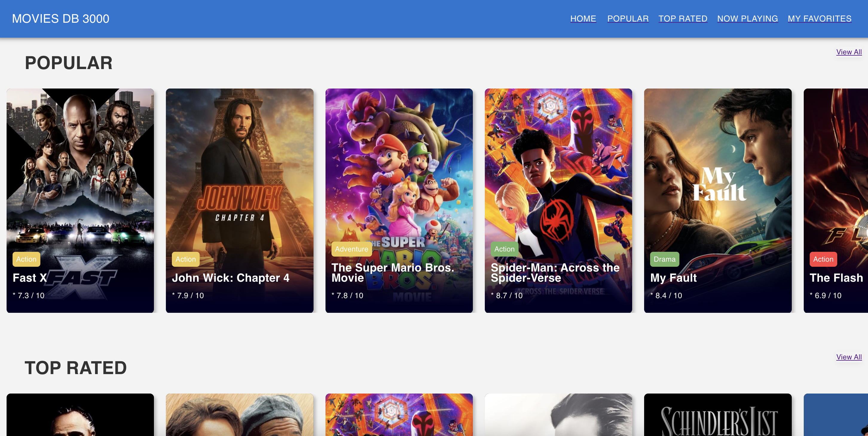Viewport: 868px width, 436px height.
Task: Open Top Rated card with man in cap
Action: [x=240, y=415]
